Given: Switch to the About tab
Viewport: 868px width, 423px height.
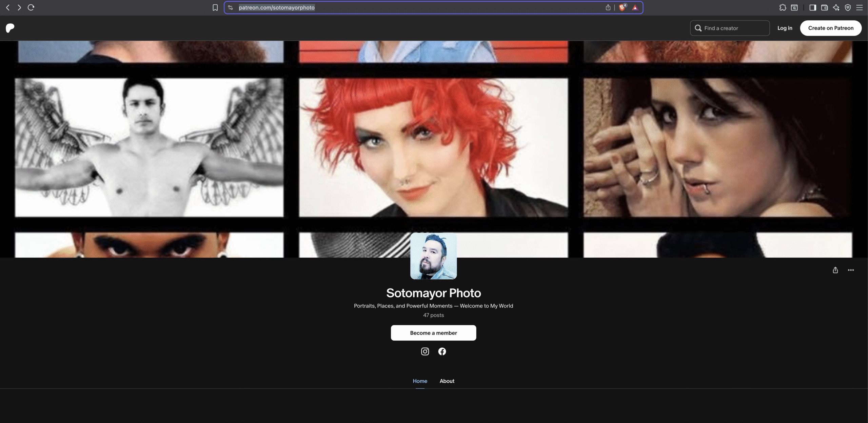Looking at the screenshot, I should (x=447, y=381).
